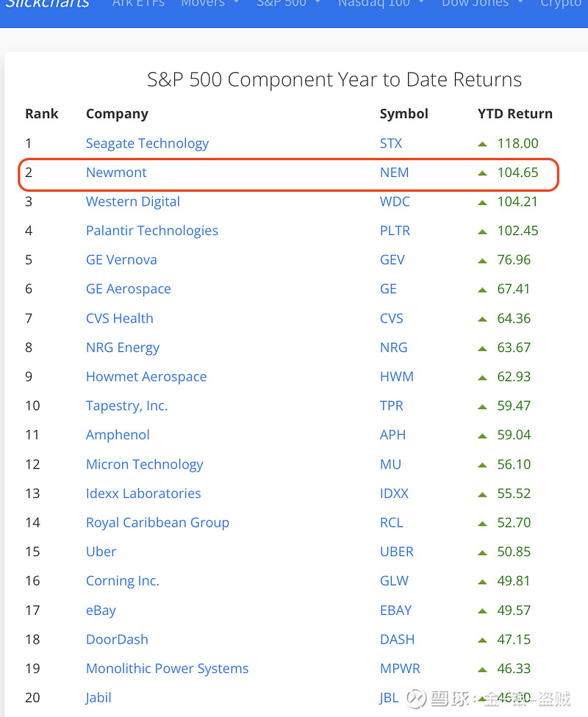
Task: Open the Crypto navbar item
Action: click(561, 4)
